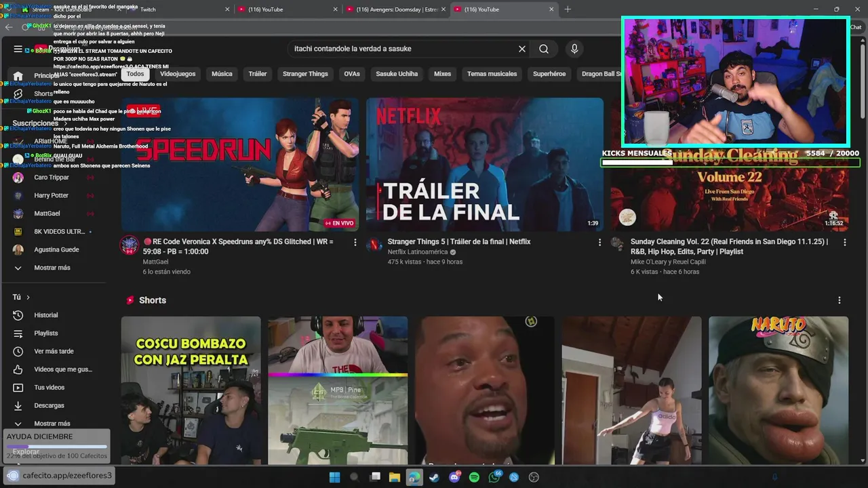Select the Música filter chip
Screen dimensions: 868x488
pos(222,74)
